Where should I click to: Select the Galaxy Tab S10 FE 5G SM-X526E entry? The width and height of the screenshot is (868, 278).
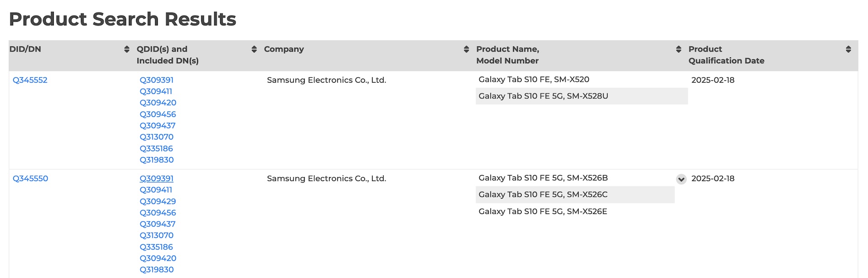(542, 211)
